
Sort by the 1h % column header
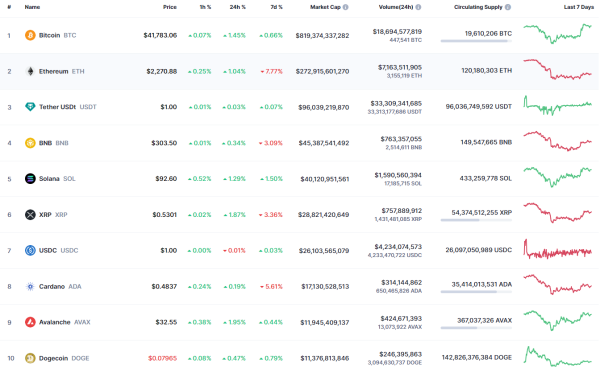[205, 7]
